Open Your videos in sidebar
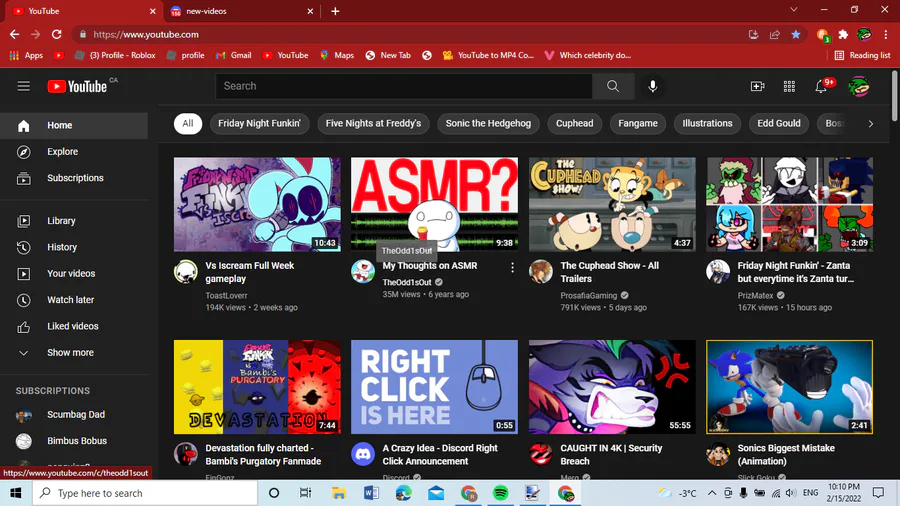 (74, 274)
